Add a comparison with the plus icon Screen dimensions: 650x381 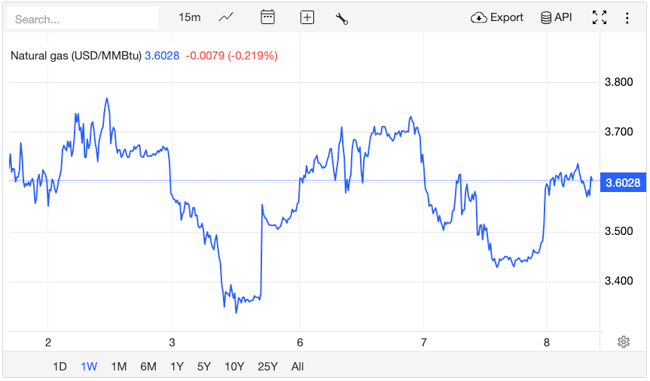click(x=307, y=17)
